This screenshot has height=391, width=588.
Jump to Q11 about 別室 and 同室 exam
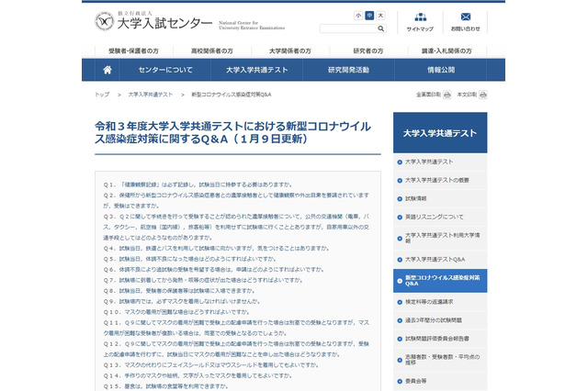pos(236,328)
